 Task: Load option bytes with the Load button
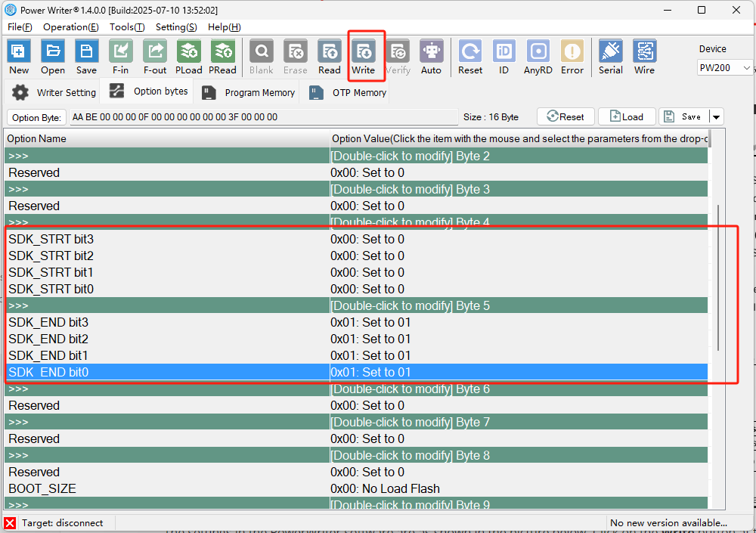click(x=627, y=116)
